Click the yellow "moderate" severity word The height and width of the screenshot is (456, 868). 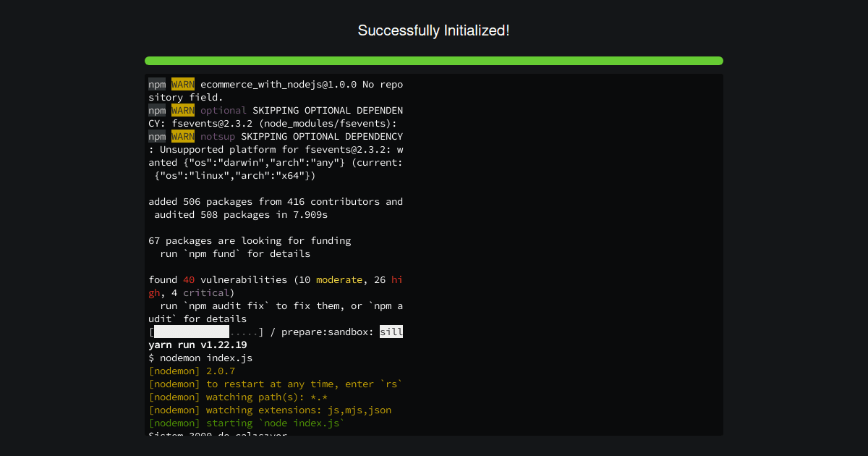(x=339, y=279)
